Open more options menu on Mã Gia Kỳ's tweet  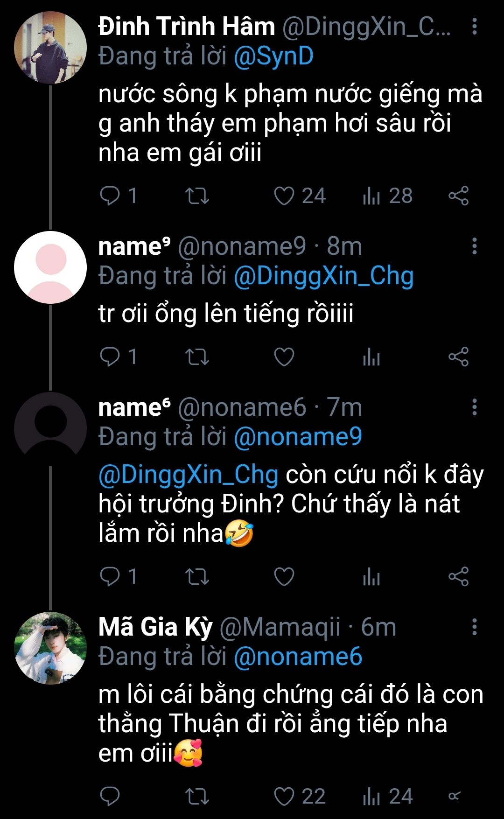coord(475,627)
